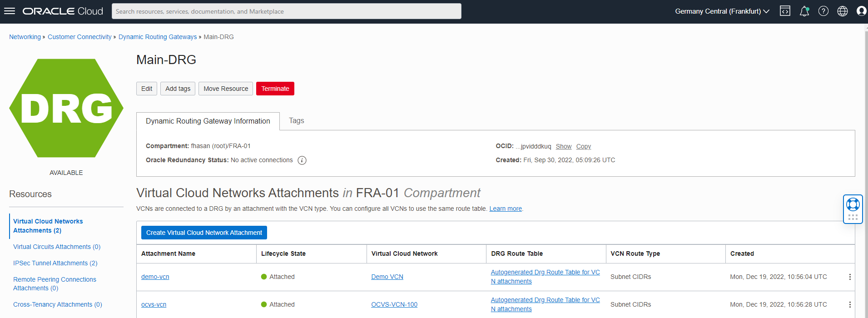Viewport: 868px width, 318px height.
Task: Click the green DRG hexagon image
Action: (66, 108)
